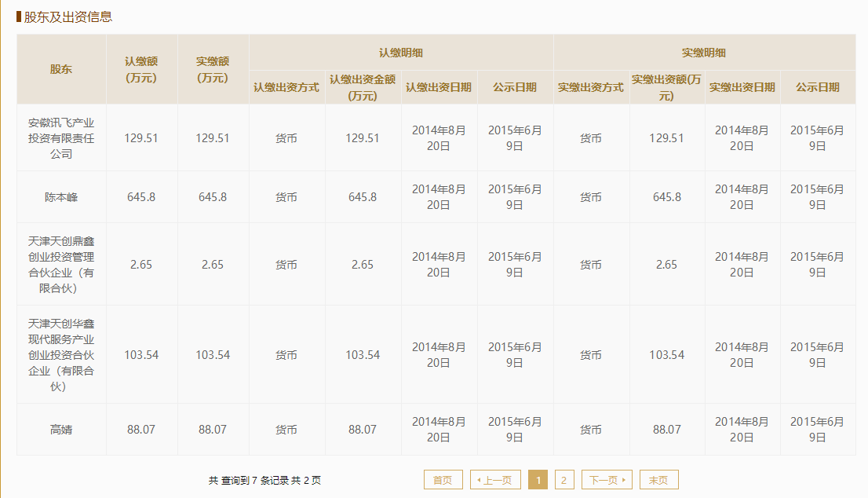Image resolution: width=868 pixels, height=498 pixels.
Task: Select shareholder 陈本峰 in the table
Action: tap(61, 197)
